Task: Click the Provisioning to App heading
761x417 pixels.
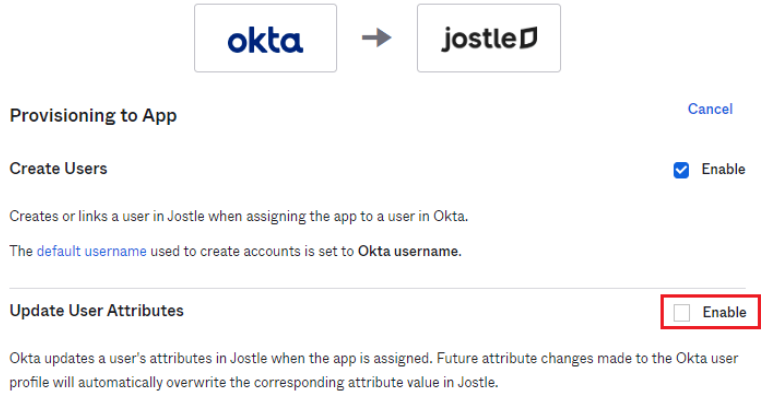Action: click(x=93, y=116)
